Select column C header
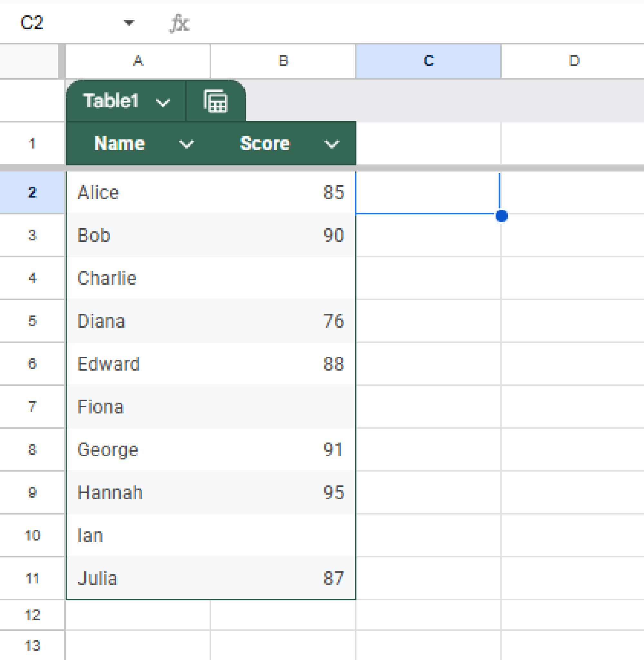Image resolution: width=644 pixels, height=660 pixels. pos(428,60)
